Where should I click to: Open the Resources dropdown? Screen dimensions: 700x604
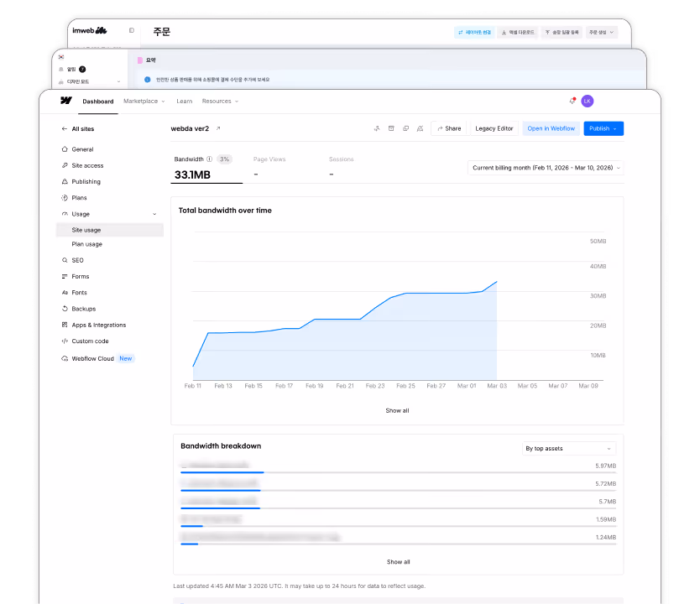[220, 102]
